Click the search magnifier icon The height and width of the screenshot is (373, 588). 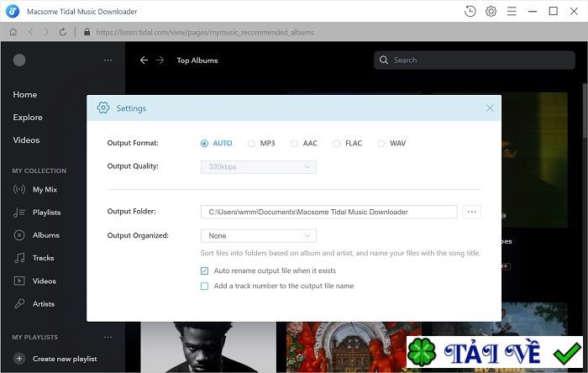(384, 60)
